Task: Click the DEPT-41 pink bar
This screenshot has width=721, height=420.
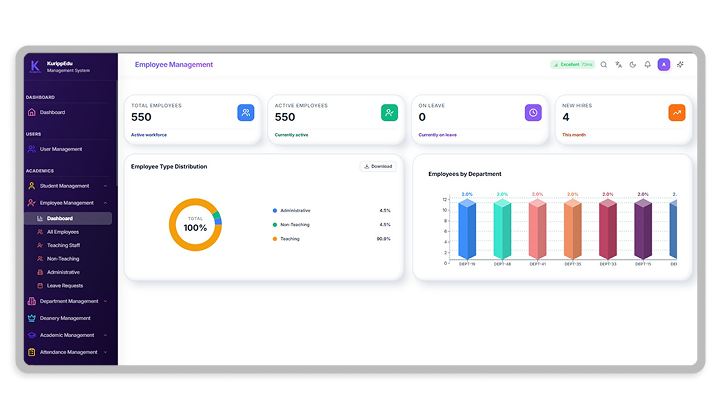Action: (x=538, y=229)
